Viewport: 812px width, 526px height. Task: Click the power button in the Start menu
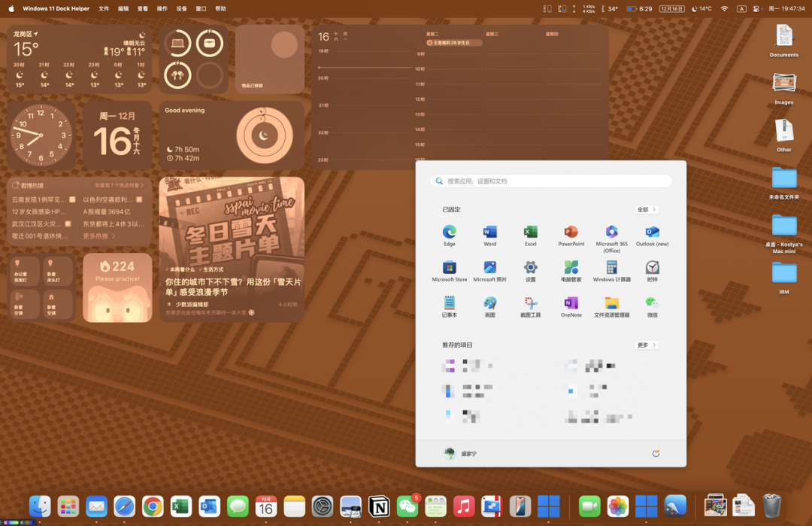(656, 454)
